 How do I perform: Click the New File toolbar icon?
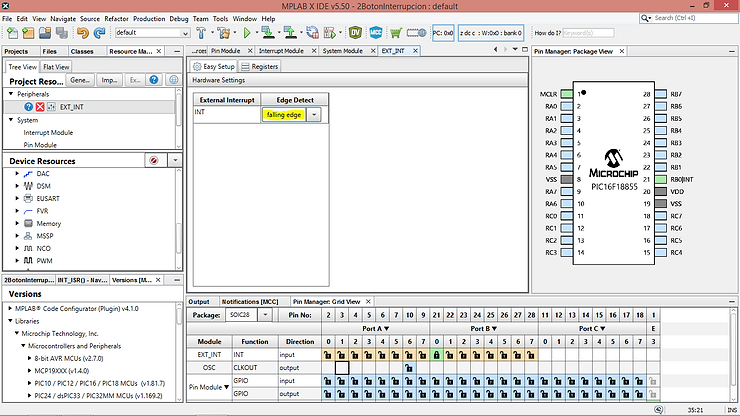click(12, 33)
